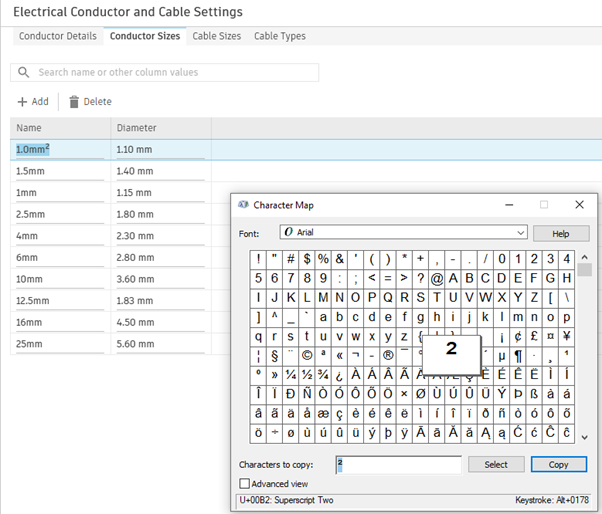Sort by the Diameter column header

(161, 128)
